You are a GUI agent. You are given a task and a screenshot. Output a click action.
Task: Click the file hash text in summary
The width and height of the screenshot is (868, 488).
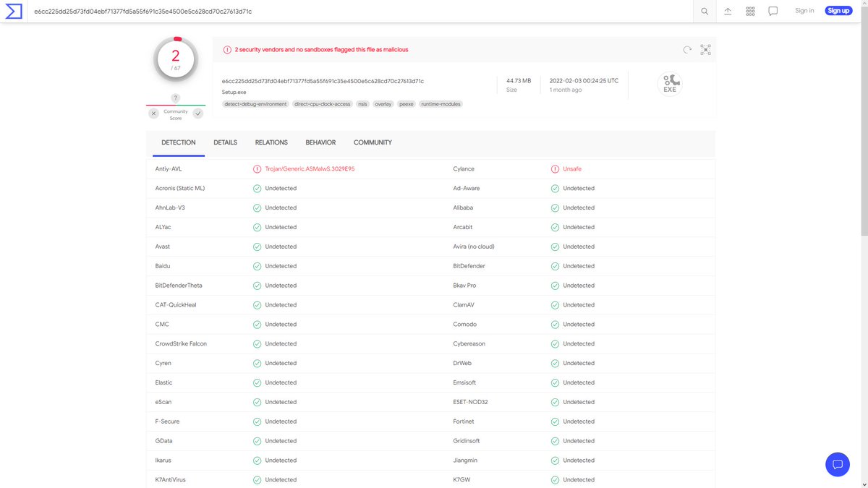click(x=323, y=81)
